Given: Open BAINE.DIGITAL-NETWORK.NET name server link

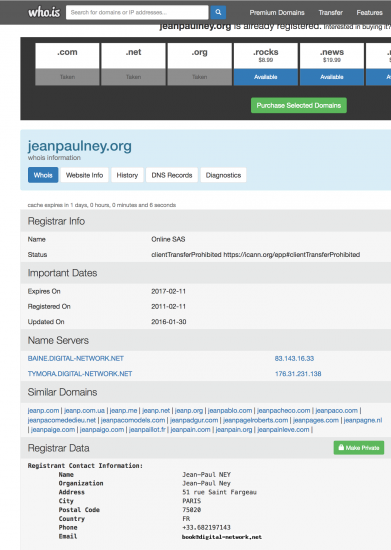Looking at the screenshot, I should (x=76, y=358).
